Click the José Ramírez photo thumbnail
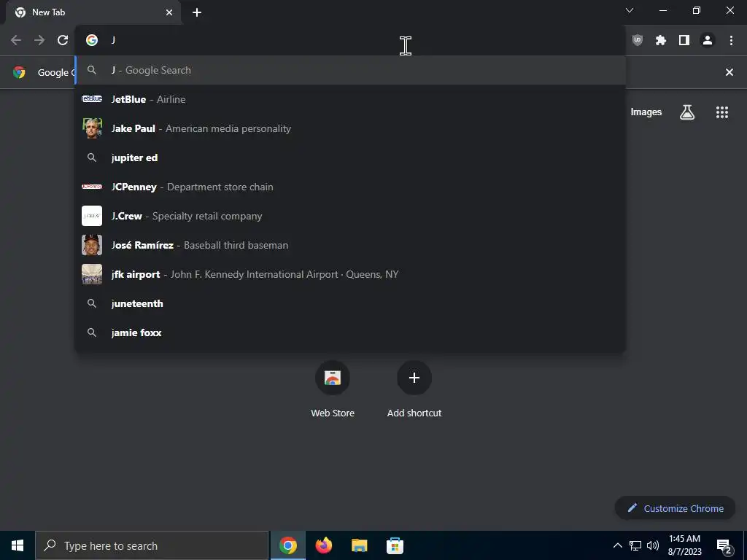The width and height of the screenshot is (747, 560). coord(92,245)
